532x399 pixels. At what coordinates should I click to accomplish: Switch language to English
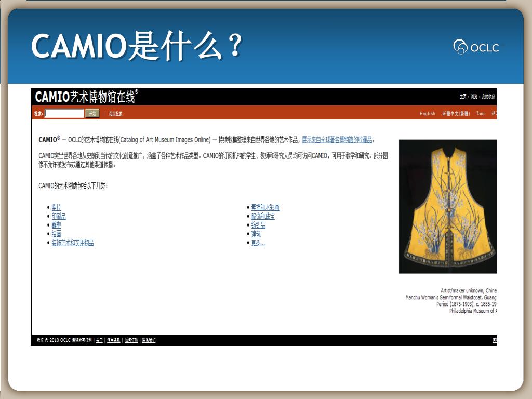pyautogui.click(x=428, y=114)
